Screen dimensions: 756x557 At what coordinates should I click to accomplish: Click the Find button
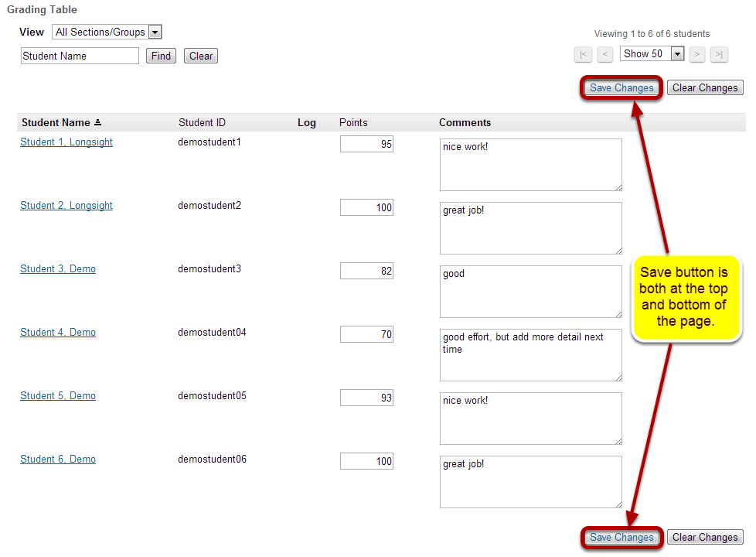pos(161,56)
